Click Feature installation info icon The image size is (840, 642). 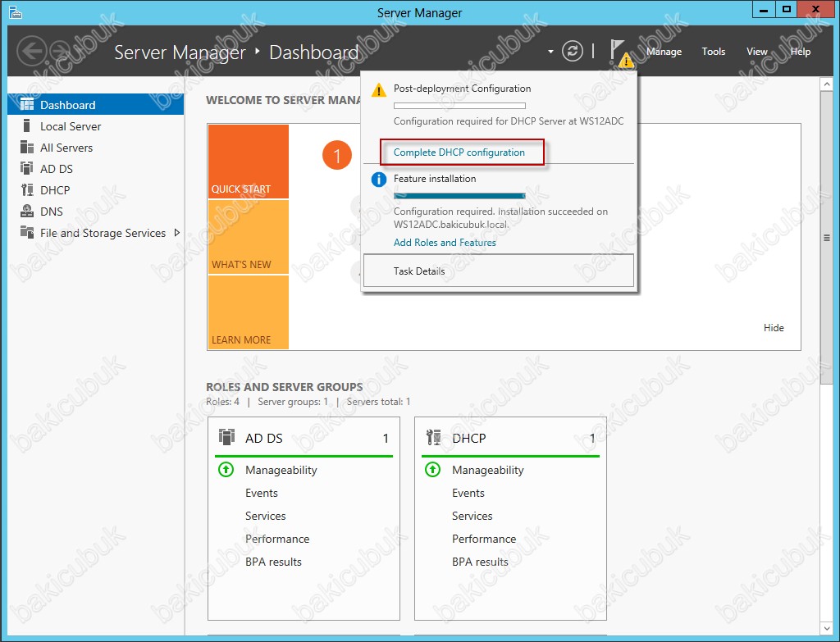[379, 180]
